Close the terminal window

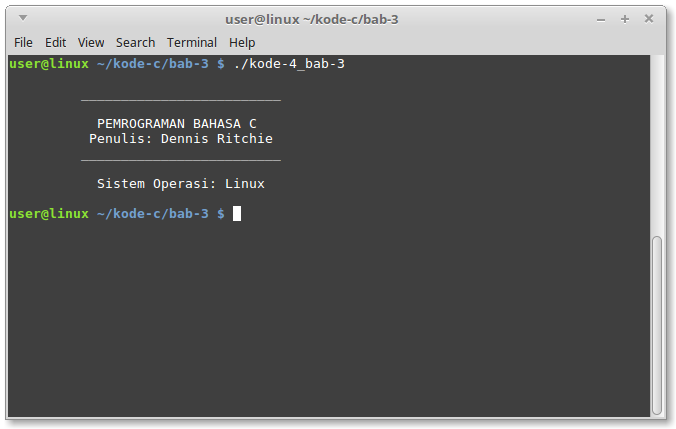tap(649, 19)
